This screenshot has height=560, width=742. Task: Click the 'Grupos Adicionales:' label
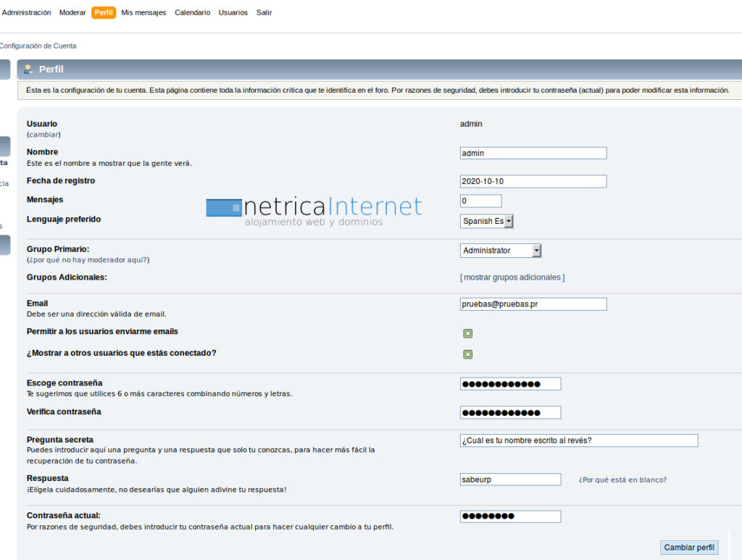tap(67, 277)
